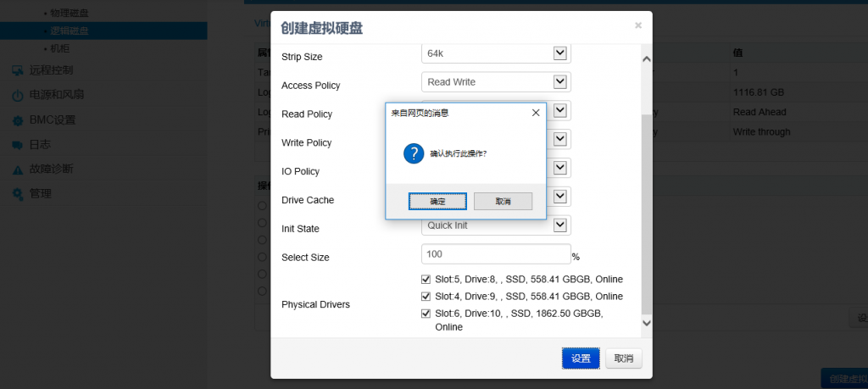Select physical disk in sidebar tree
This screenshot has width=868, height=389.
coord(72,14)
